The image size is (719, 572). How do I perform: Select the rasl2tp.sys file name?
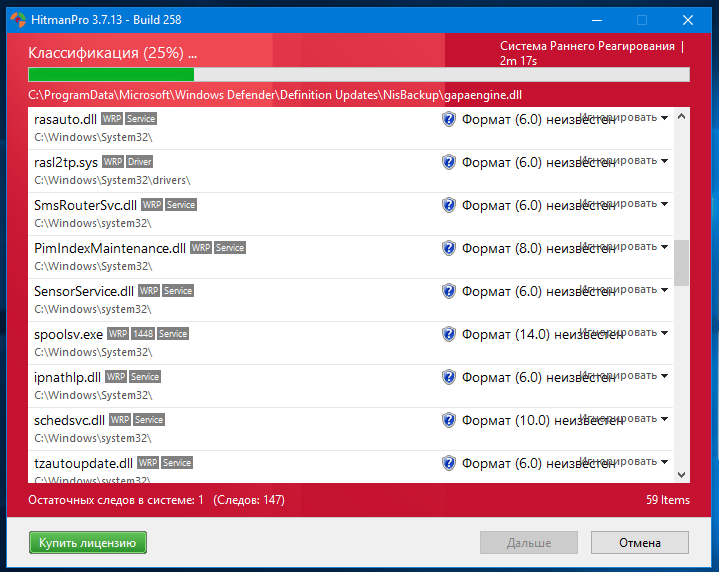(x=66, y=162)
